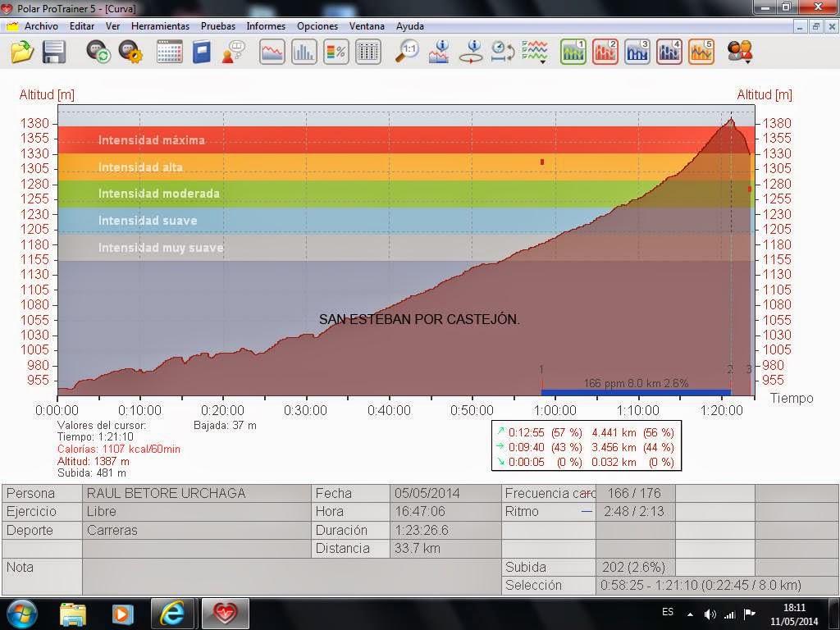The width and height of the screenshot is (840, 630).
Task: Select graph preset 4 dark red icon
Action: coord(669,52)
